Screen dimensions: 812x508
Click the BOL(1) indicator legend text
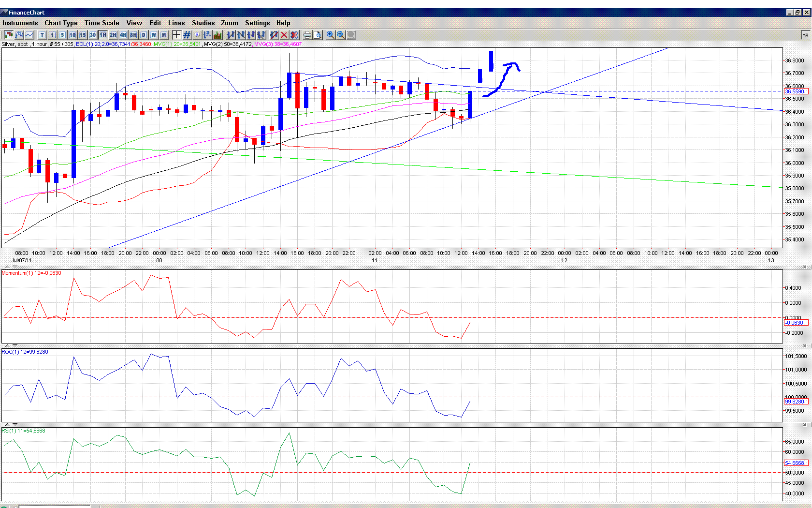click(x=114, y=44)
